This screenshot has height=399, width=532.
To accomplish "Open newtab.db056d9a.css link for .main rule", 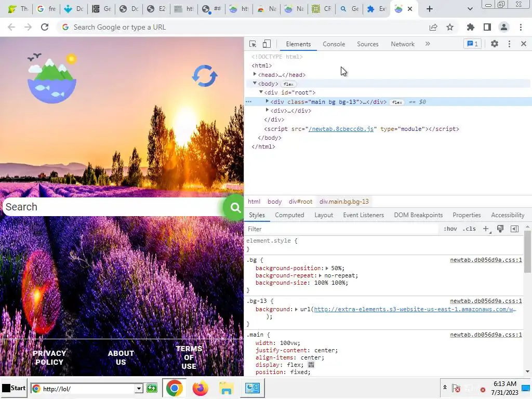I will (x=486, y=335).
